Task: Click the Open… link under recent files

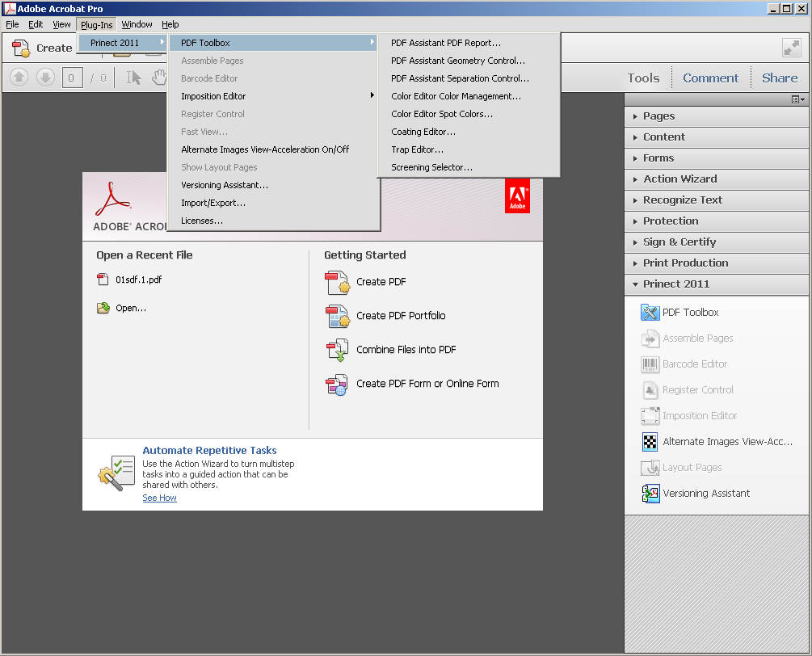Action: point(131,308)
